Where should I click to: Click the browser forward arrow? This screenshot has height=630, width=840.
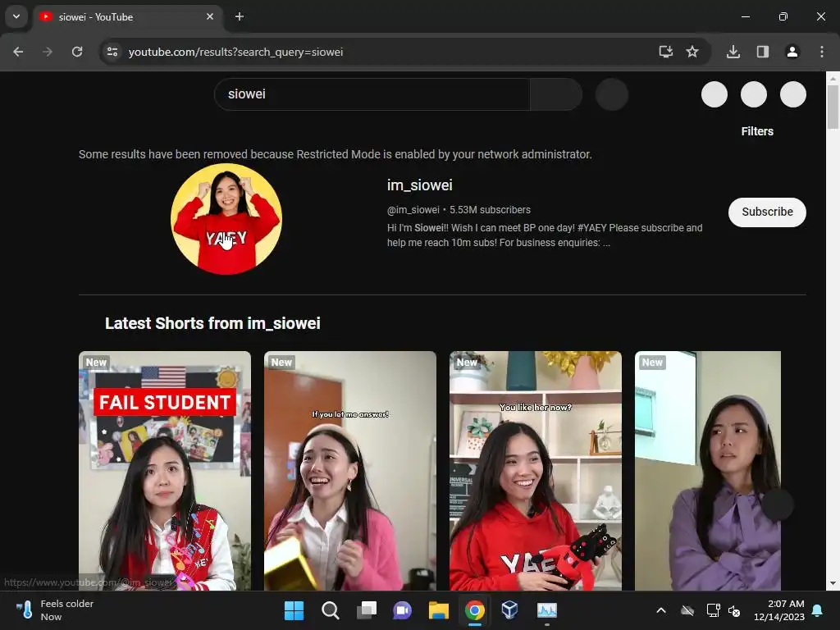pyautogui.click(x=48, y=52)
